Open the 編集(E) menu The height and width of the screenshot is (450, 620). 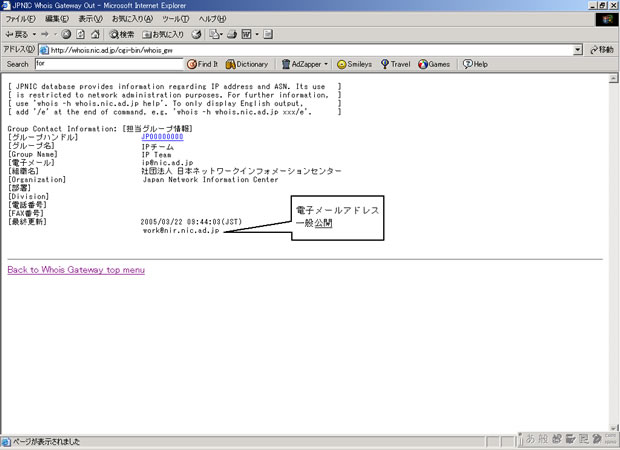[x=57, y=19]
